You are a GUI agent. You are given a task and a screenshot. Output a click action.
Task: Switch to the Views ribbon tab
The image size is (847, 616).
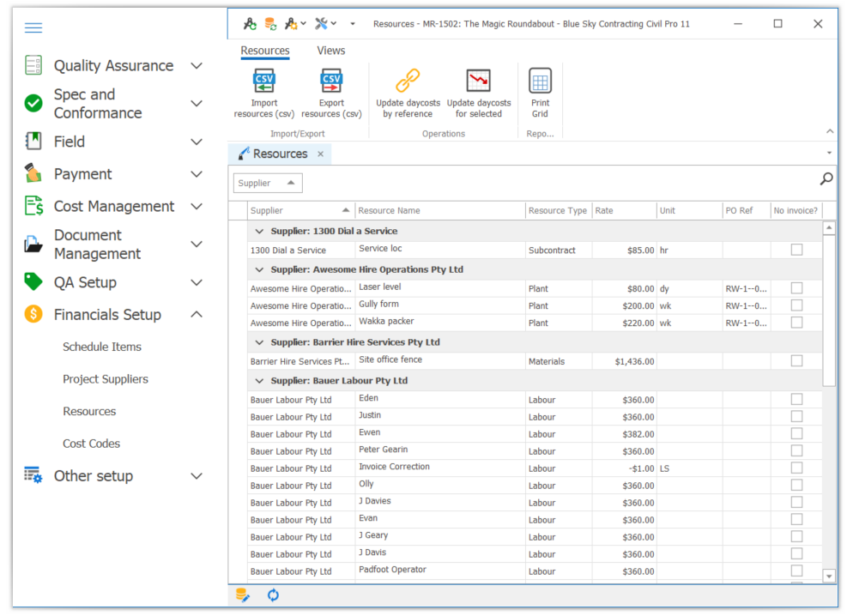coord(331,51)
